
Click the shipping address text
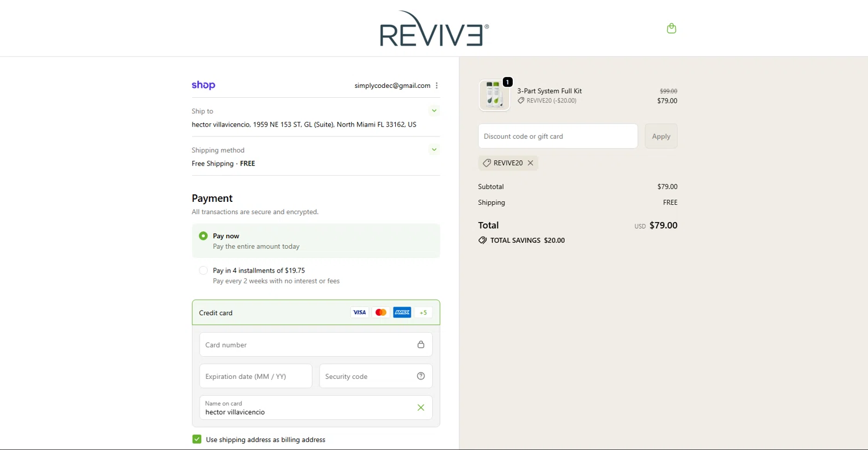tap(304, 124)
